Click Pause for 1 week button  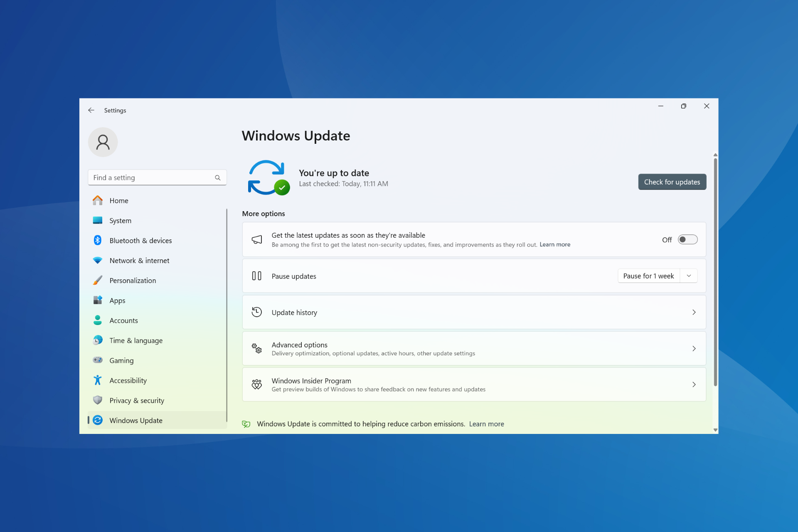coord(648,276)
